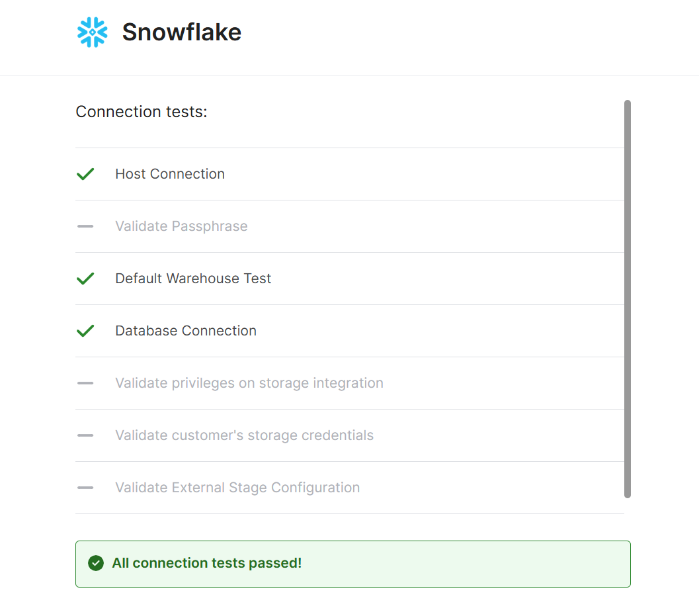Select the Default Warehouse Test row

(349, 279)
